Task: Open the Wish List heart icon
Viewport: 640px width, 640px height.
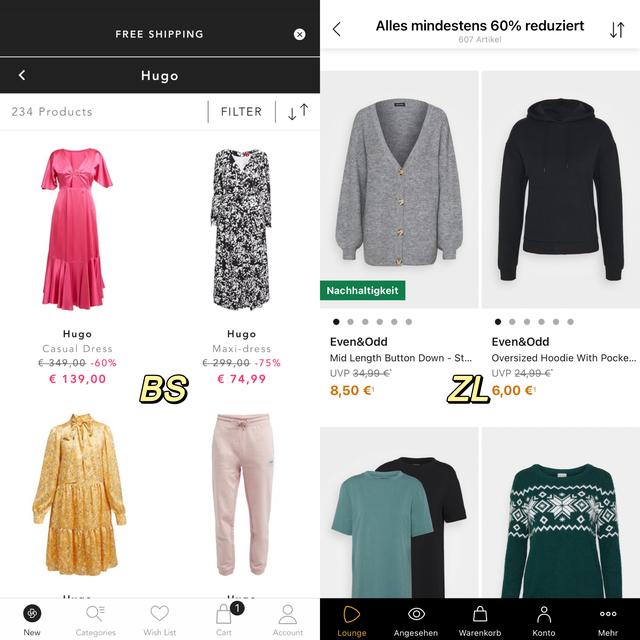Action: click(159, 613)
